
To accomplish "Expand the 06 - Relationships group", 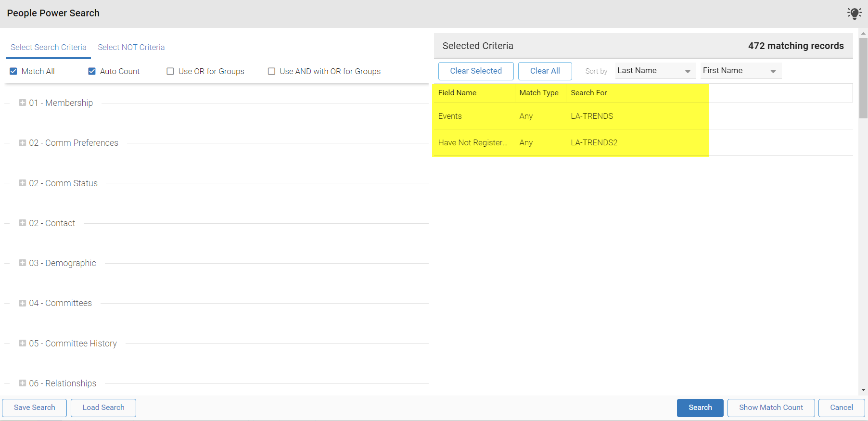I will tap(22, 383).
